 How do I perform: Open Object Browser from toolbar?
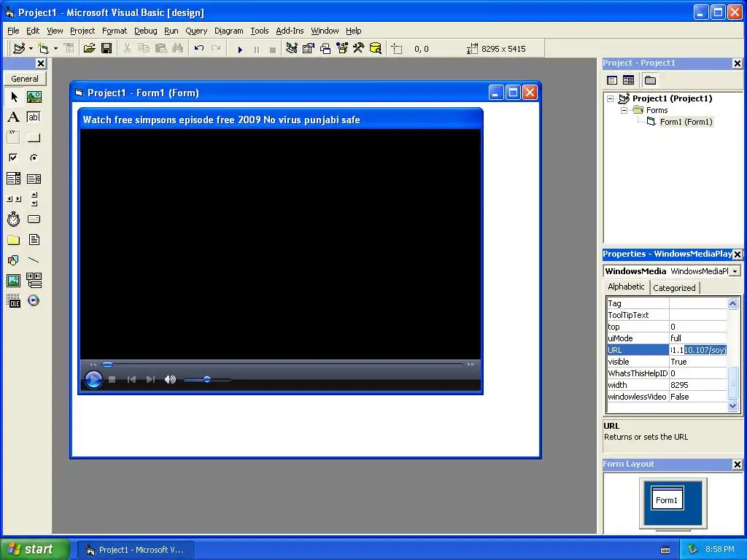point(342,49)
